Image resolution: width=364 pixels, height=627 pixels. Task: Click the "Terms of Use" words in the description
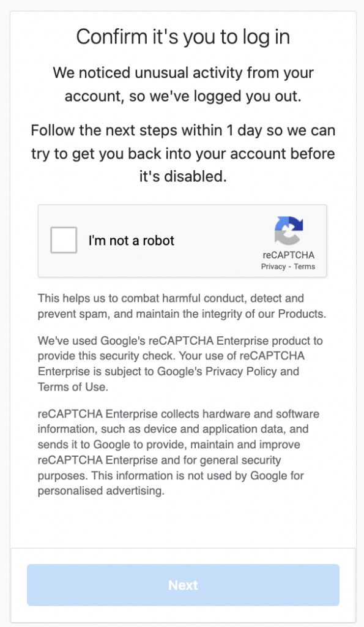click(72, 387)
